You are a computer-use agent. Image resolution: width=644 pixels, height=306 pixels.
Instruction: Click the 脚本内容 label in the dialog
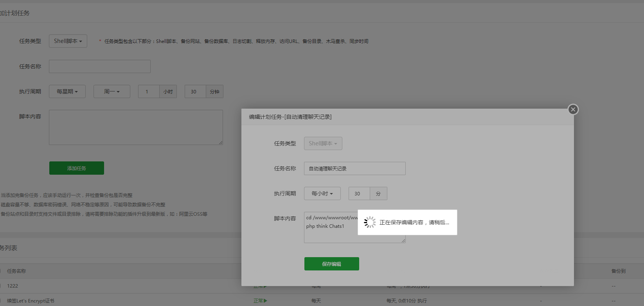pyautogui.click(x=285, y=218)
